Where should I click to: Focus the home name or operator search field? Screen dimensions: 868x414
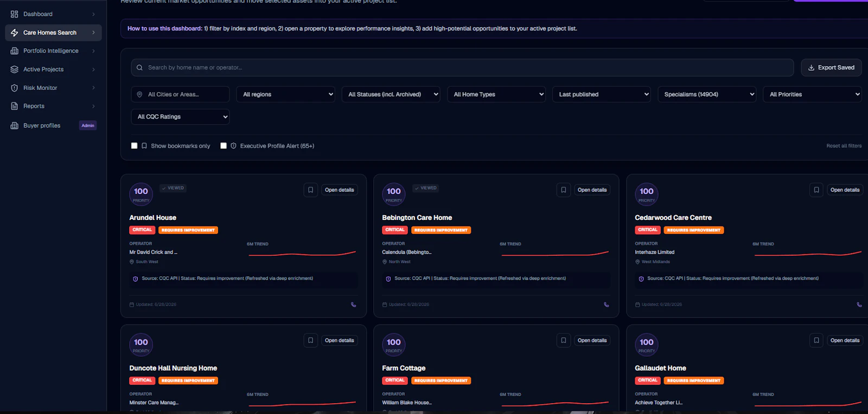click(x=462, y=68)
